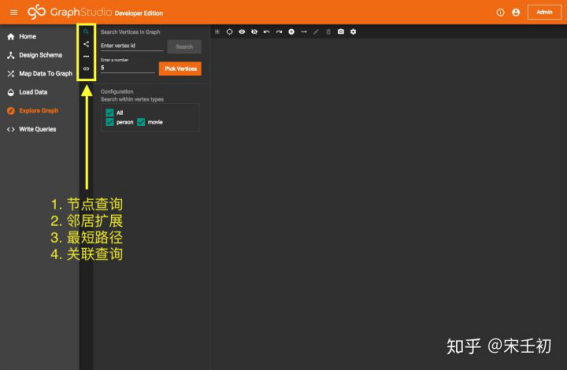This screenshot has height=371, width=567.
Task: Open the user account icon
Action: 516,12
